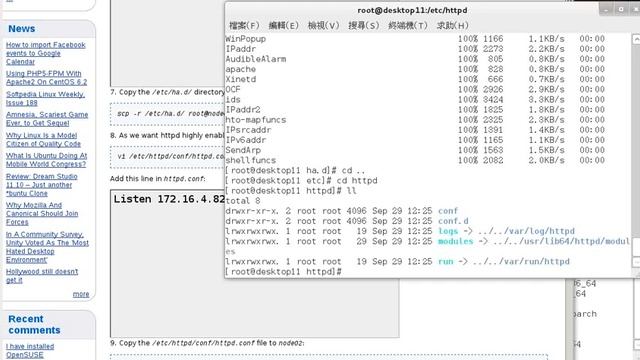Open 'Softpedia Linux Weekly, Issue 188' link
Viewport: 640px width, 360px height.
pos(45,98)
